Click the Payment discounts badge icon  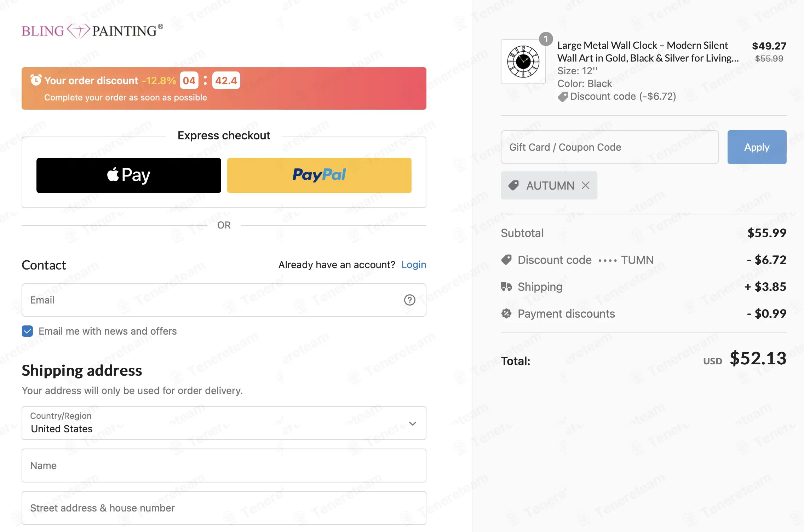pos(506,313)
